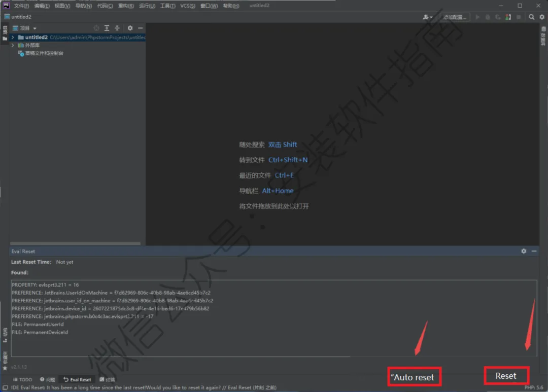Viewport: 548px width, 392px height.
Task: Click 'PROPERTY: evlsprt3.211 = 16' line
Action: 45,284
